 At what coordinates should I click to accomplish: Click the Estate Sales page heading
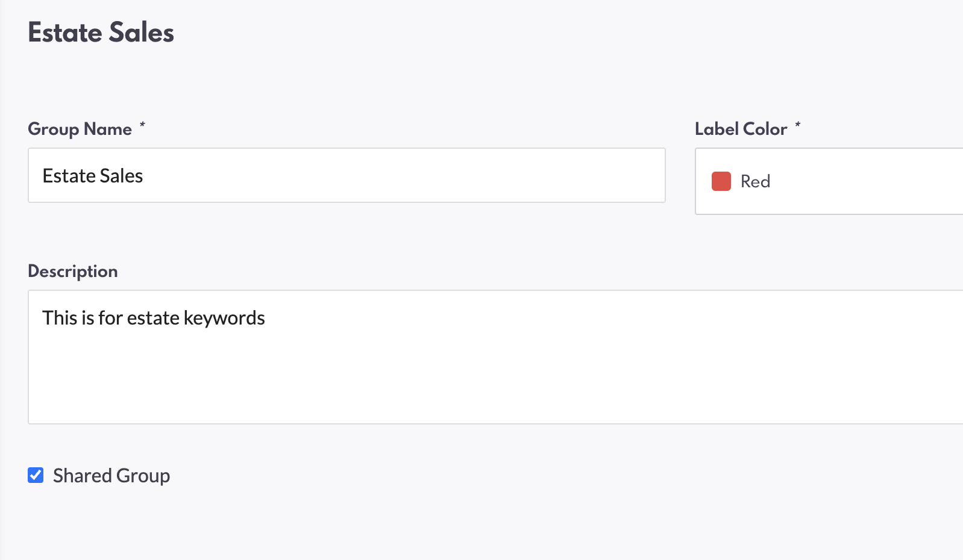tap(101, 33)
